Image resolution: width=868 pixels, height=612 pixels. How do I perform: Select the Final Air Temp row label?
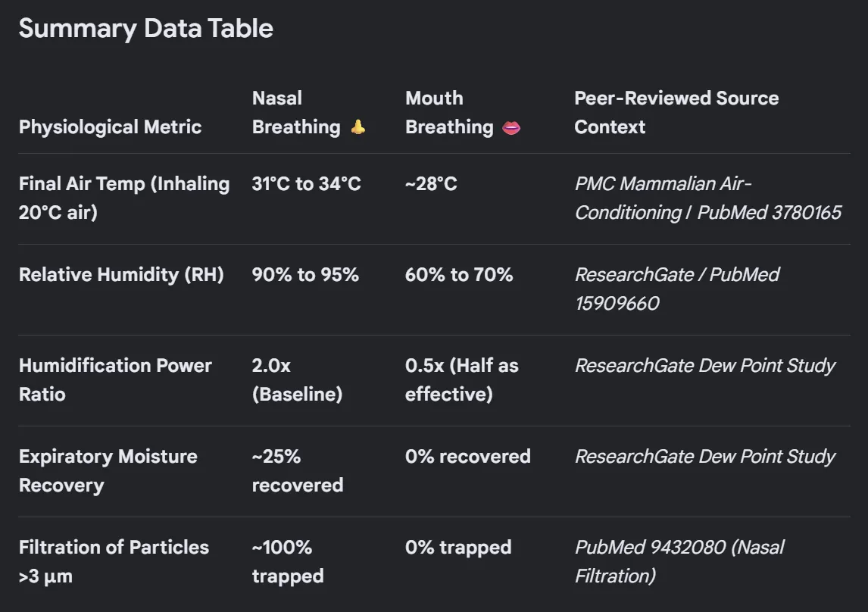point(124,198)
